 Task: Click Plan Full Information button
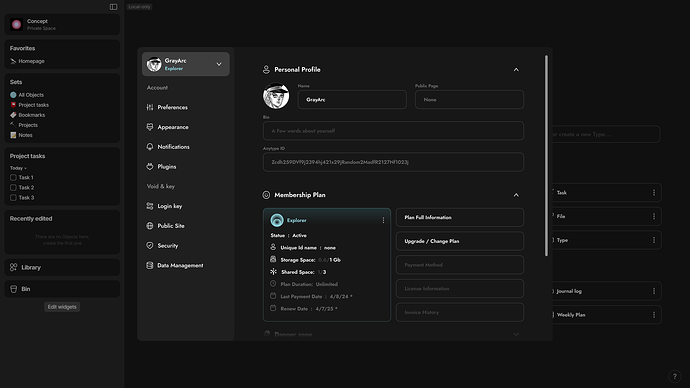coord(460,218)
